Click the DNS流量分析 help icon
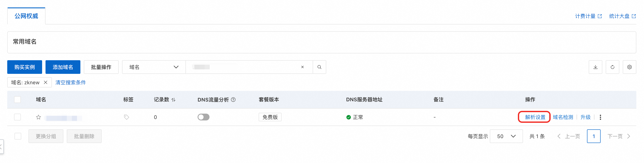The image size is (644, 163). pos(233,100)
